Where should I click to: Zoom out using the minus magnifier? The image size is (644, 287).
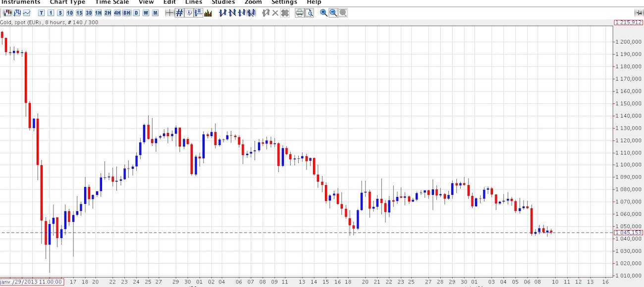333,13
